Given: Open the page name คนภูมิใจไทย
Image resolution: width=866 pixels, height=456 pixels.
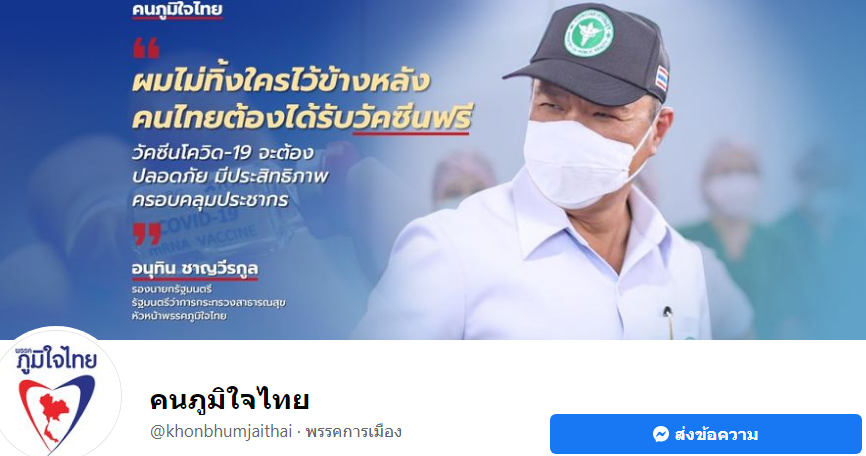Looking at the screenshot, I should pos(229,400).
